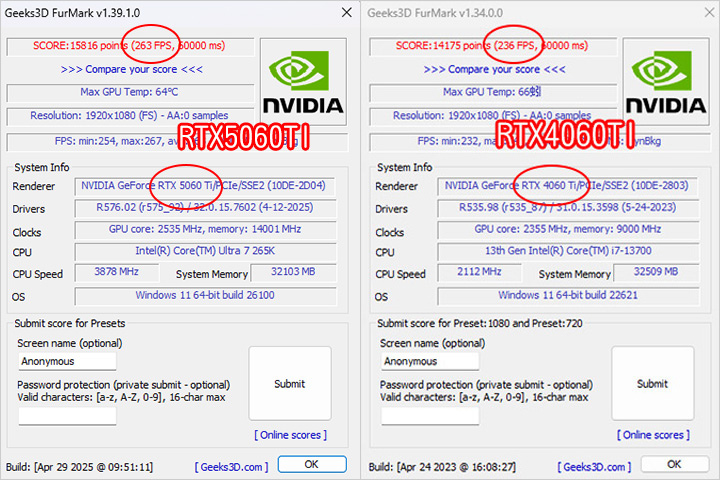Open Online scores link in v1.34.0.0 window
Viewport: 720px width, 480px height.
click(x=653, y=435)
